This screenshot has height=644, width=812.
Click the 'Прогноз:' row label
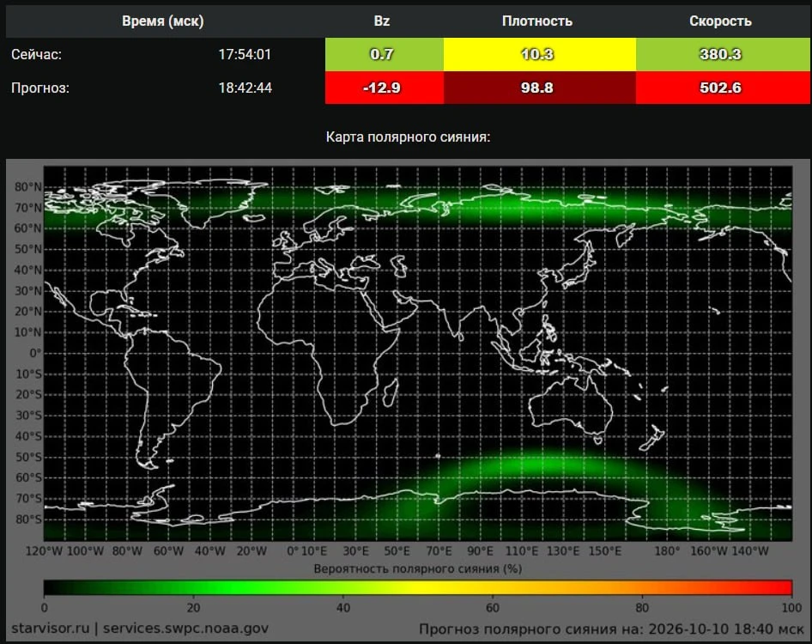click(x=39, y=88)
